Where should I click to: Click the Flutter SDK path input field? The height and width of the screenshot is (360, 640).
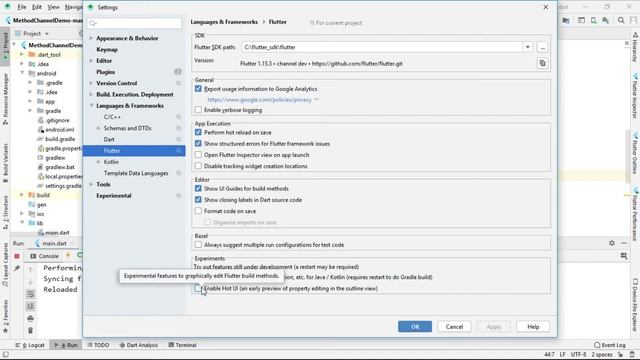pyautogui.click(x=382, y=47)
